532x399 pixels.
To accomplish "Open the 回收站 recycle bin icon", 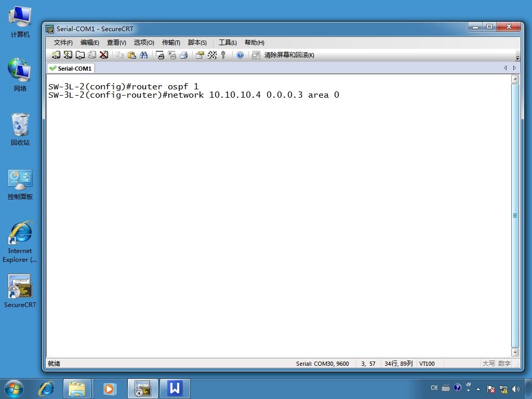I will pos(20,129).
